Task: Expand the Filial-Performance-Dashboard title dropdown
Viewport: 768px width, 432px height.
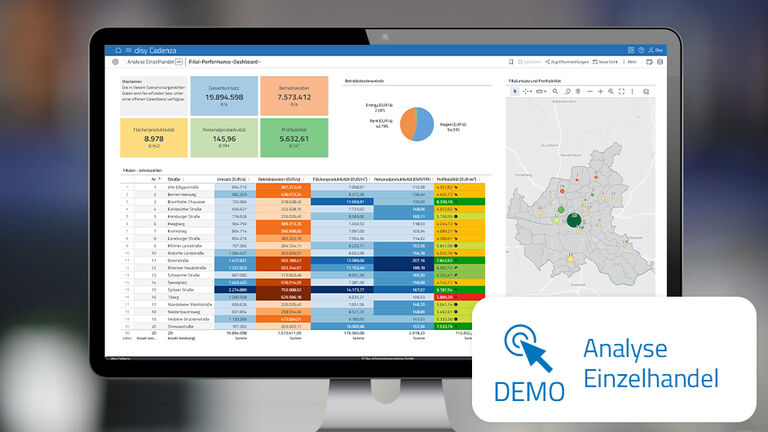Action: [x=260, y=62]
